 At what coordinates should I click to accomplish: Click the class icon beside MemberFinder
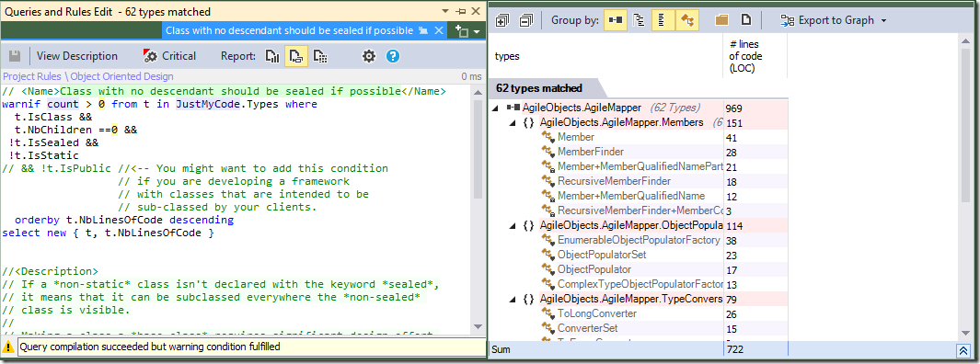point(548,152)
